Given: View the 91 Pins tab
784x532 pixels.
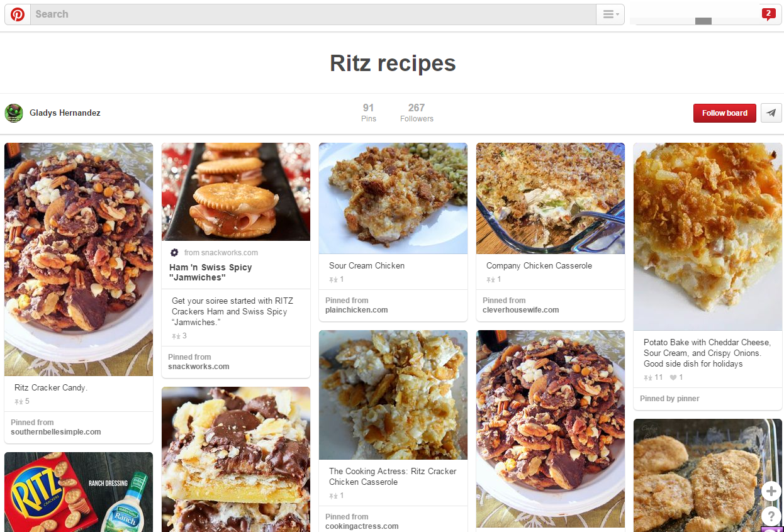Looking at the screenshot, I should (x=369, y=113).
